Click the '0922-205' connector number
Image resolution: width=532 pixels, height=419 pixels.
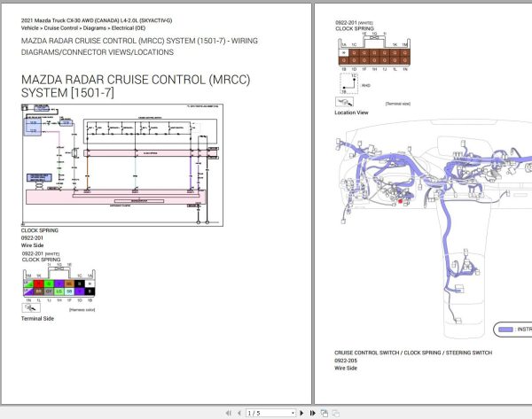pos(346,361)
